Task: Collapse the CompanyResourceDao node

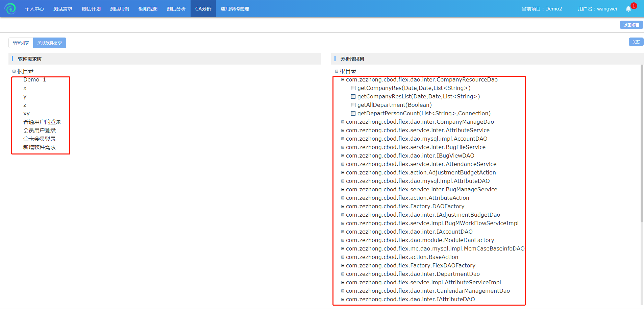Action: 343,80
